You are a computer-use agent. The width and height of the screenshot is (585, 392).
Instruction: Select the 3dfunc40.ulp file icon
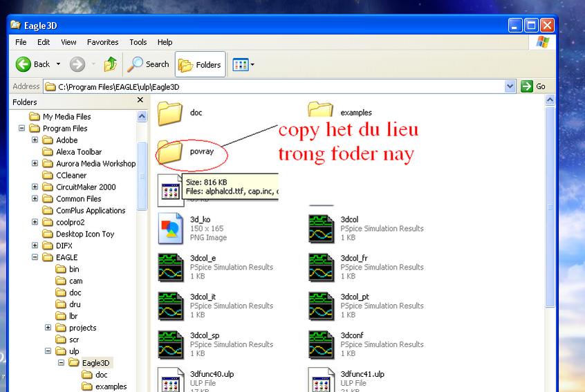pos(171,380)
